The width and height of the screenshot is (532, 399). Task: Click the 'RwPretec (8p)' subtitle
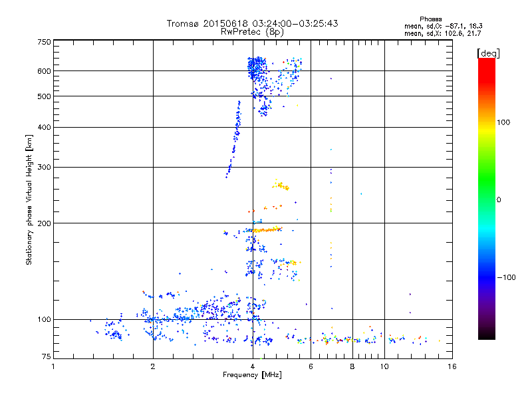[x=252, y=32]
